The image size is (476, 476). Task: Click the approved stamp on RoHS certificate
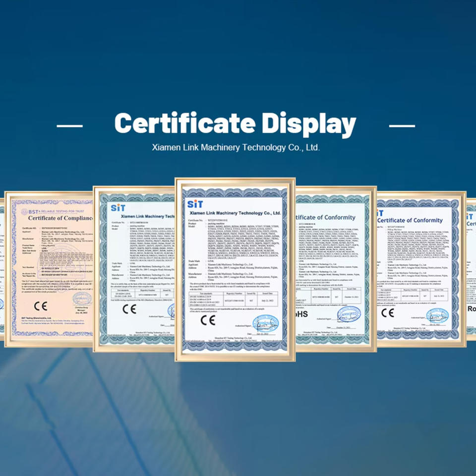tap(349, 314)
